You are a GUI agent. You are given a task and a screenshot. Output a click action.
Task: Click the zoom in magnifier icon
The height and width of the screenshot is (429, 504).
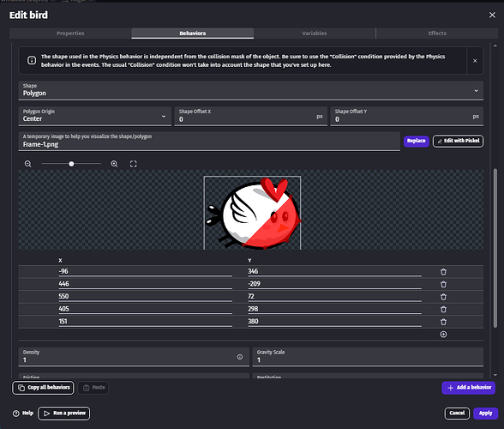tap(114, 164)
